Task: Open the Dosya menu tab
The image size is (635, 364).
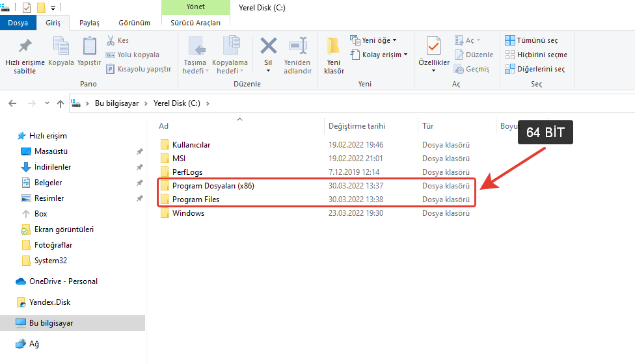Action: coord(18,23)
